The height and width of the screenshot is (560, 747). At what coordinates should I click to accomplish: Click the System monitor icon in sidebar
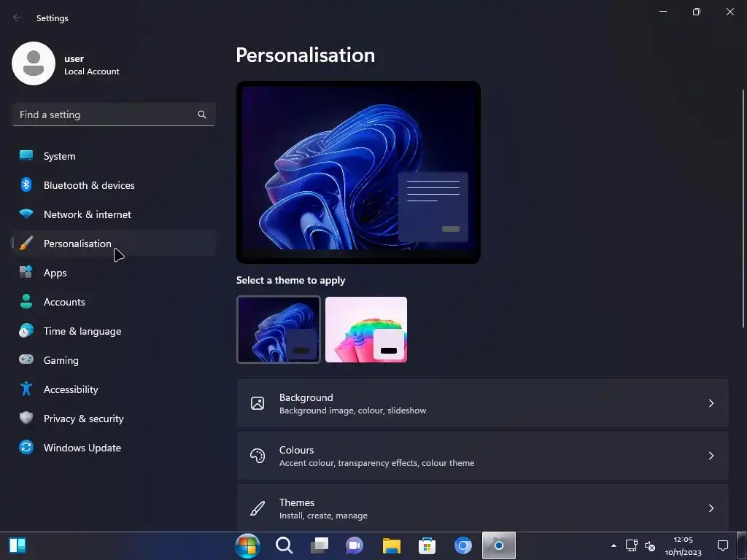tap(26, 155)
